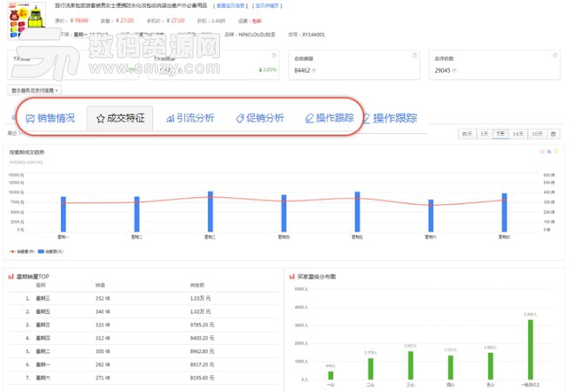
Task: Select the 7天 date range
Action: tap(501, 134)
